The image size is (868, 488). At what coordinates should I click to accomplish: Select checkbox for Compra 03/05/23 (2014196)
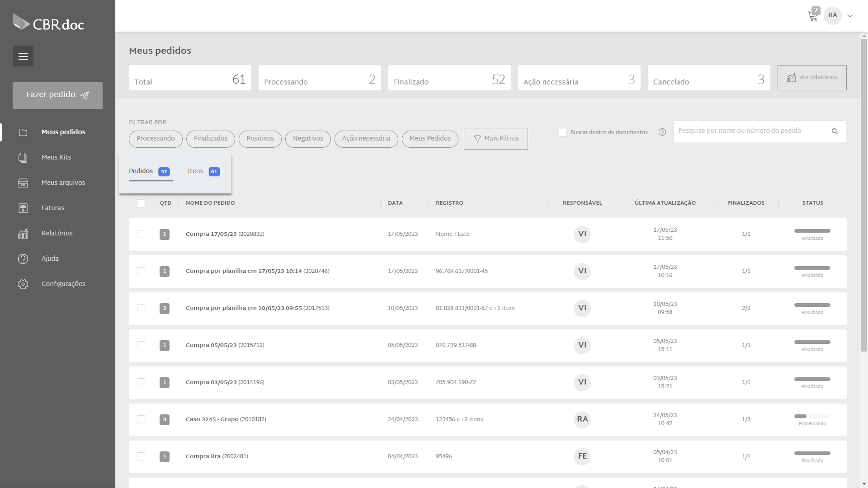141,382
